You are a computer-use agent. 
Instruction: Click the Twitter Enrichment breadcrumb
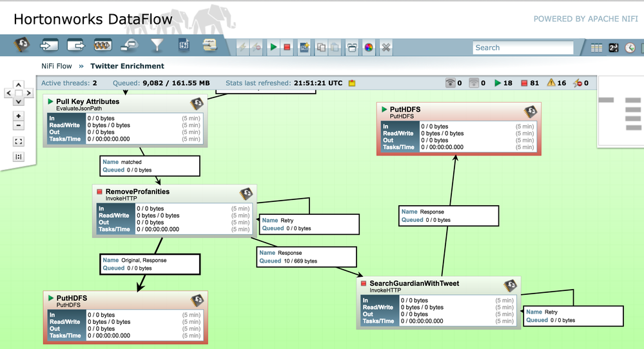[x=128, y=66]
